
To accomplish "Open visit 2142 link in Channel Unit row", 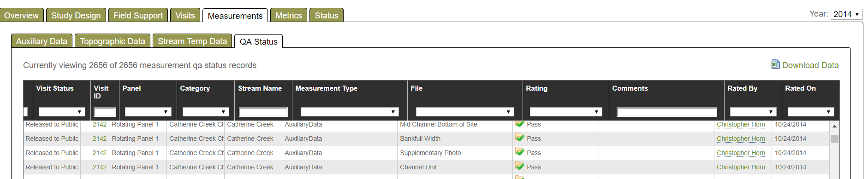I will 99,167.
